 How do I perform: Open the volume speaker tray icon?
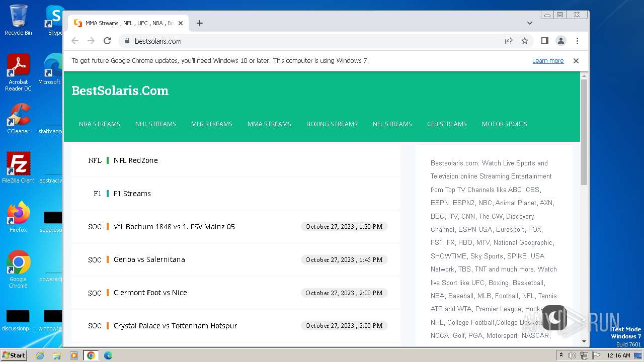572,355
